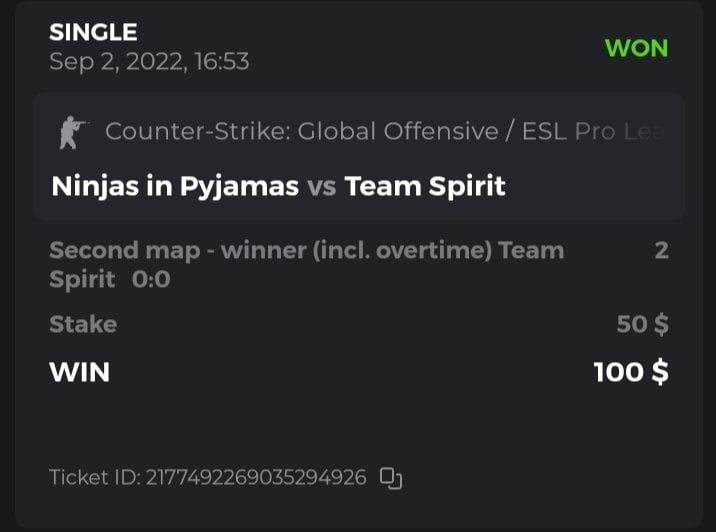The width and height of the screenshot is (716, 532).
Task: Open the Counter-Strike: Global Offensive league link
Action: [300, 132]
